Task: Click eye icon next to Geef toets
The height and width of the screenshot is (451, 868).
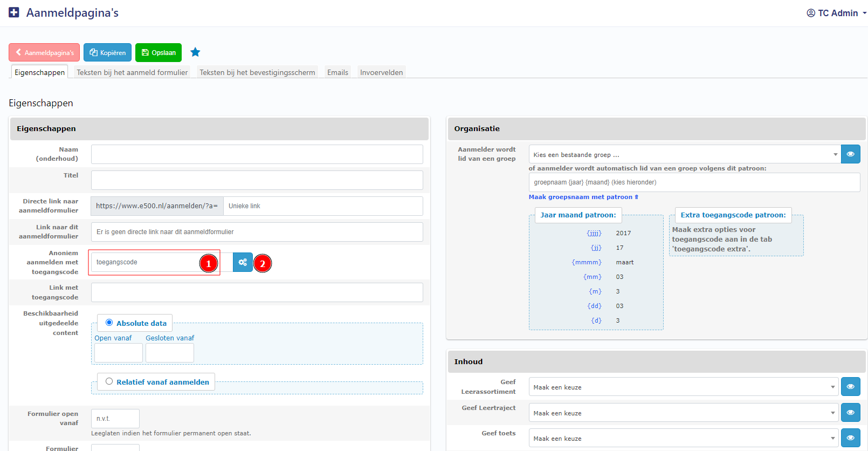Action: (850, 438)
